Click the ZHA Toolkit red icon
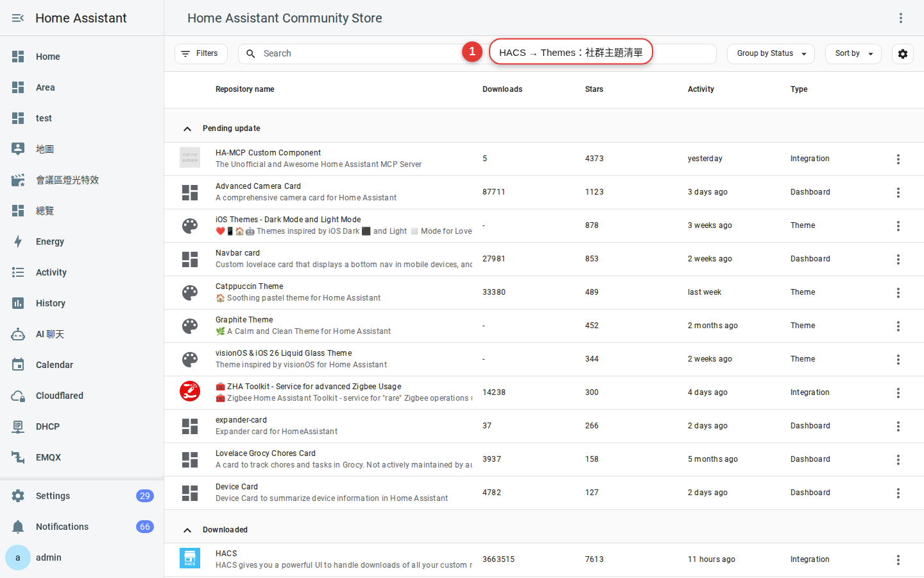 pyautogui.click(x=190, y=391)
